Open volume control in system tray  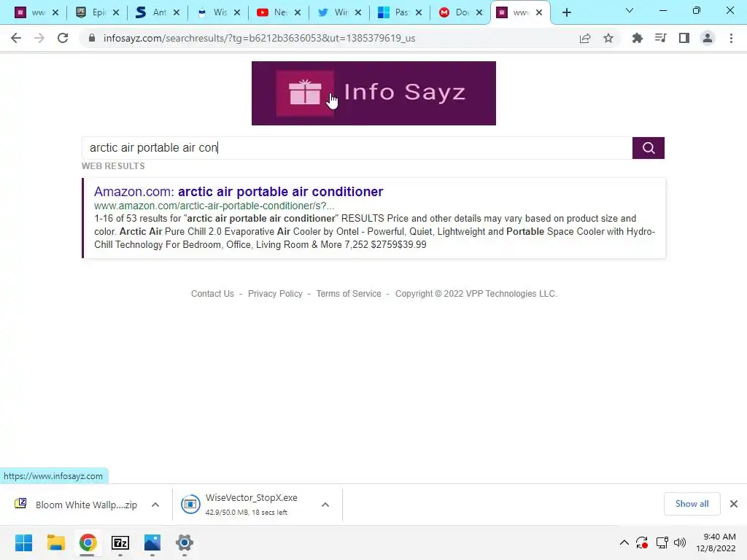point(680,542)
